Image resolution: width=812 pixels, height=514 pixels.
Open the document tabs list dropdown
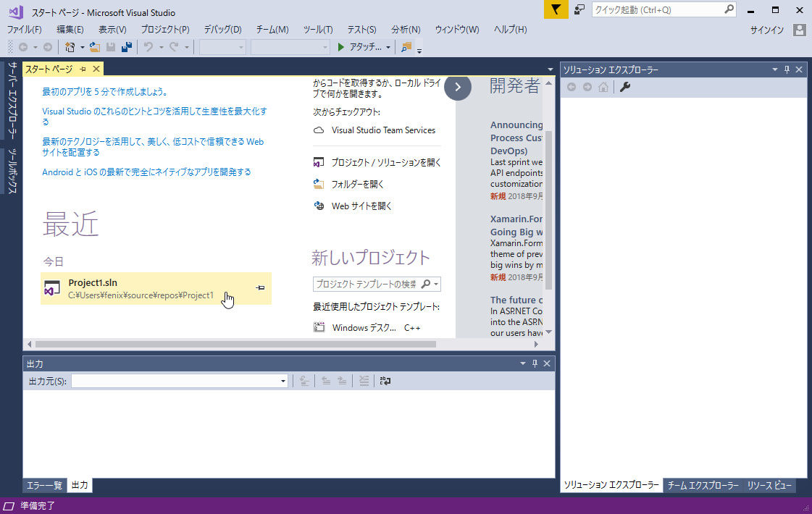(x=550, y=69)
